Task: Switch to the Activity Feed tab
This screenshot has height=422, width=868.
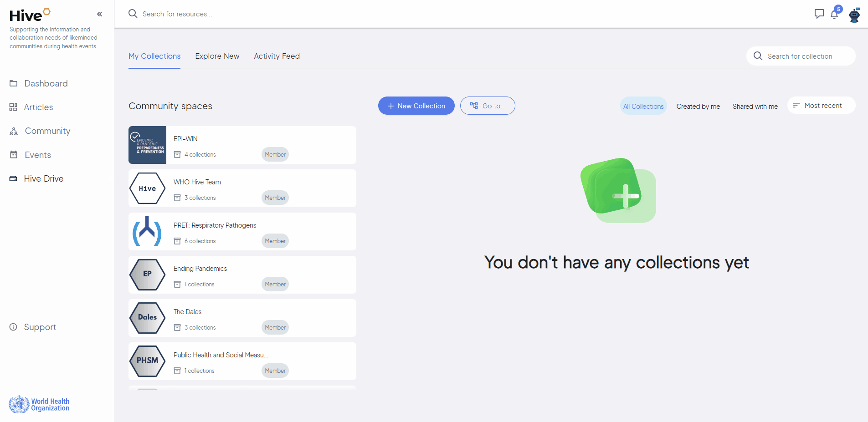Action: 277,56
